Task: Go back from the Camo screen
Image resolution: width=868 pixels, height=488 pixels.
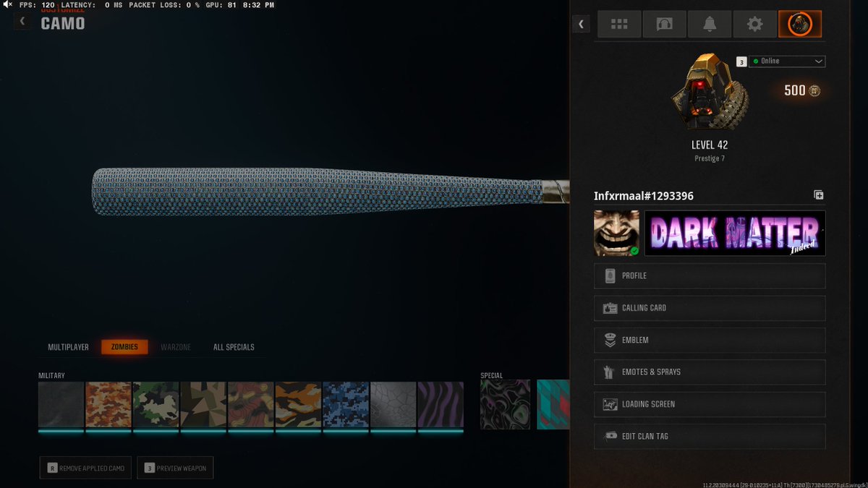Action: 22,22
